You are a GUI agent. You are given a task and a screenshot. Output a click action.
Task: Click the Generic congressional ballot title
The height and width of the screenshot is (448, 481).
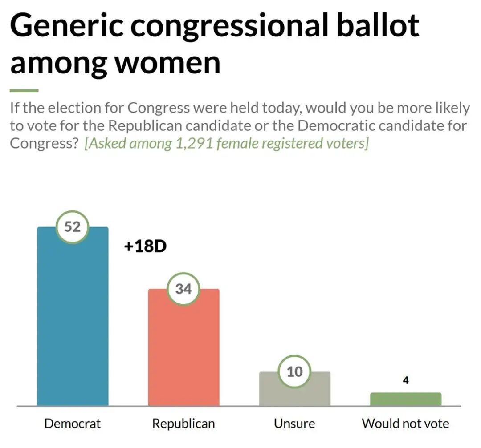215,25
